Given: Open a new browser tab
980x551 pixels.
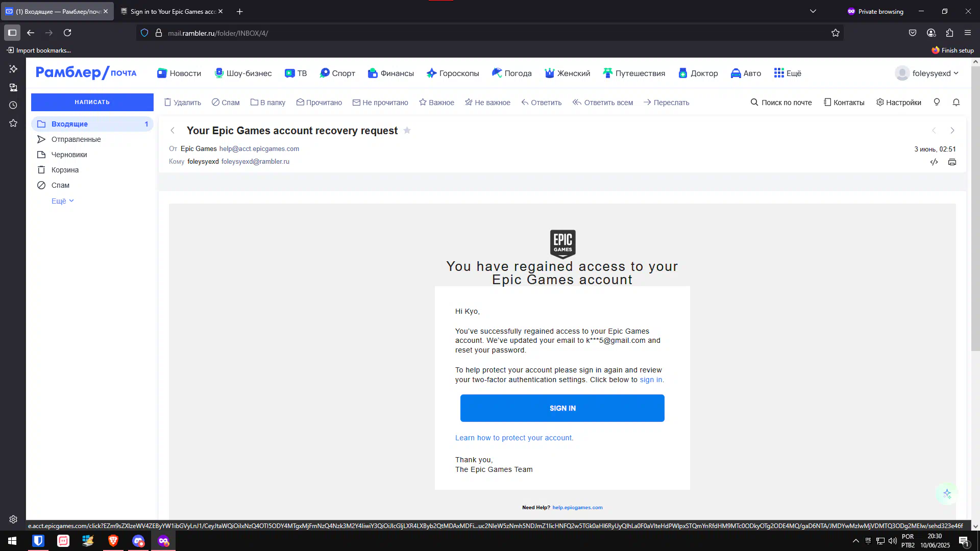Looking at the screenshot, I should (239, 11).
